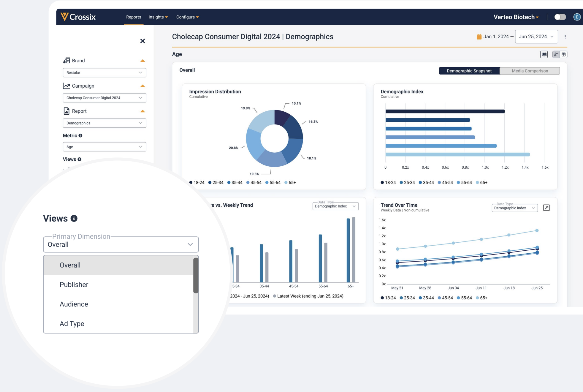This screenshot has height=392, width=583.
Task: Click the Metric info icon
Action: coord(80,136)
